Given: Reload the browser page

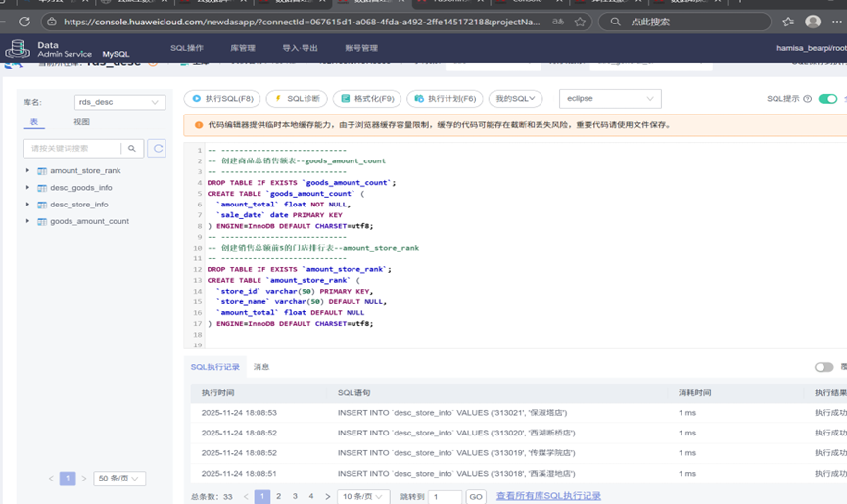Looking at the screenshot, I should click(x=24, y=22).
